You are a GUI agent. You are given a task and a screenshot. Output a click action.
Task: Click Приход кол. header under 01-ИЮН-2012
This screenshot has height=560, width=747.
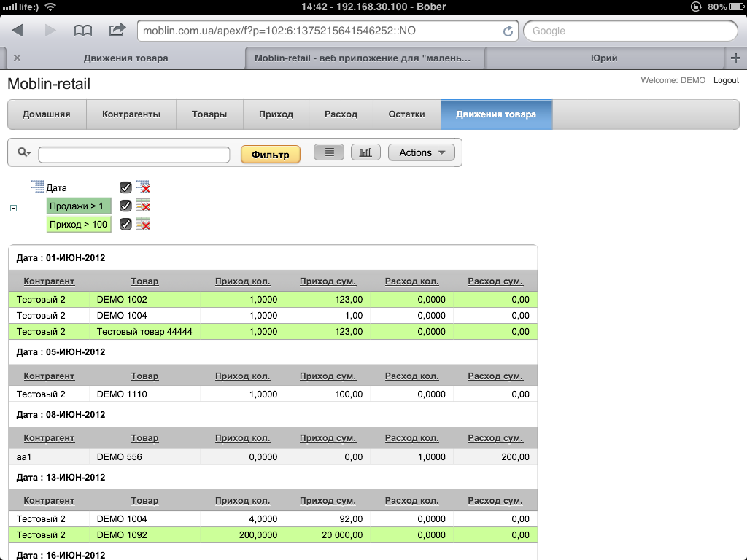pos(242,281)
